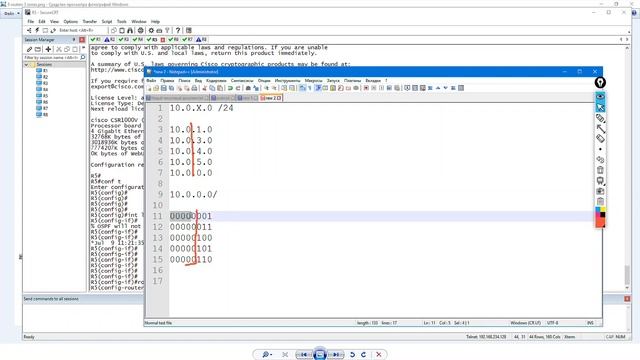Screen dimensions: 640x360
Task: Click next image button in photo viewer
Action: pyautogui.click(x=336, y=355)
